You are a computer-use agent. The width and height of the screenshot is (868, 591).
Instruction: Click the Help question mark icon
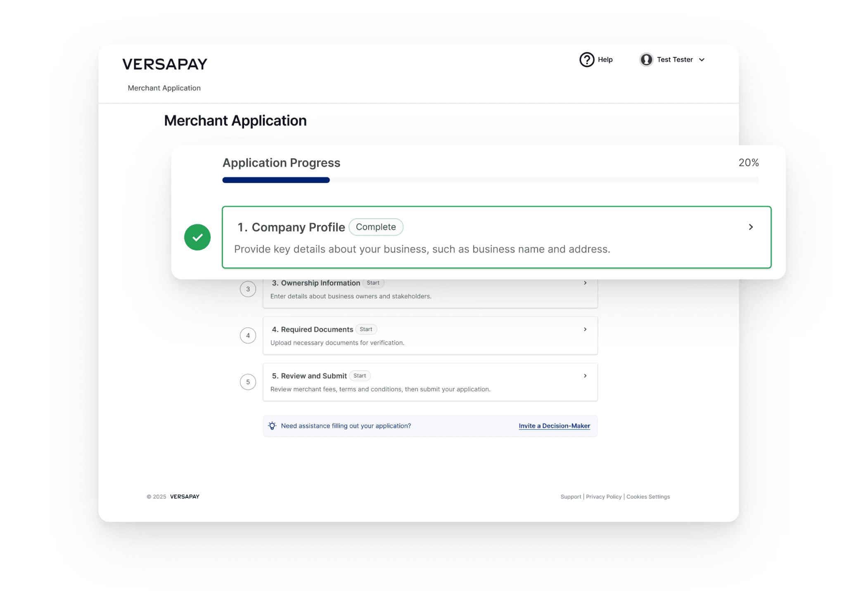pyautogui.click(x=586, y=59)
